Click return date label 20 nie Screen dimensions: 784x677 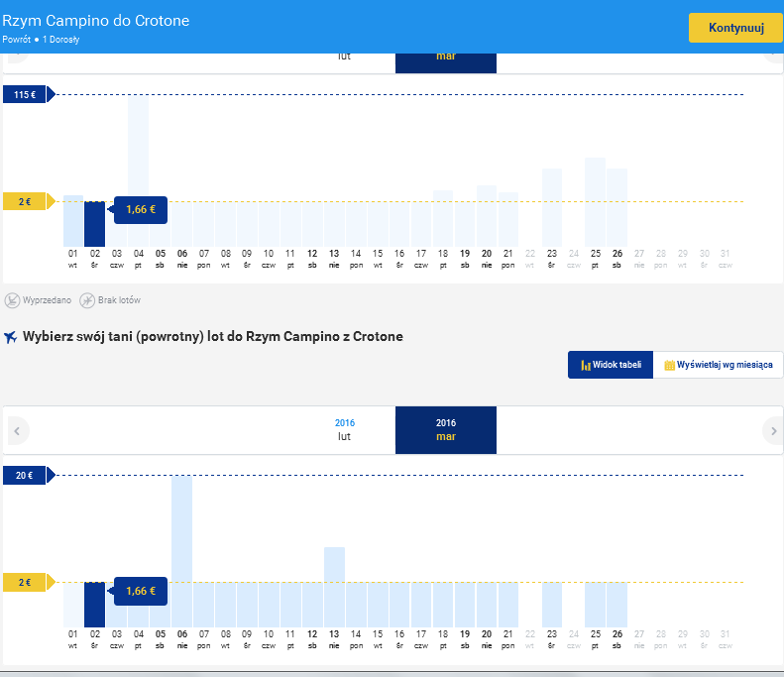pos(487,639)
